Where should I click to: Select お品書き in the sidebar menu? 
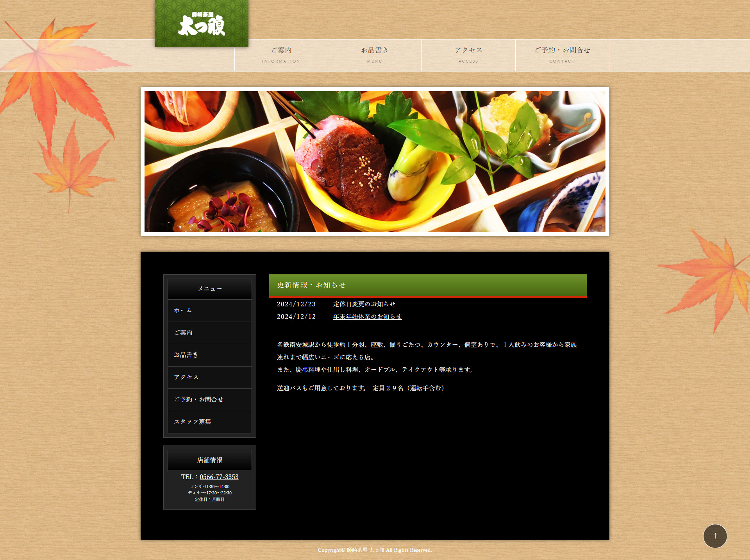coord(209,355)
